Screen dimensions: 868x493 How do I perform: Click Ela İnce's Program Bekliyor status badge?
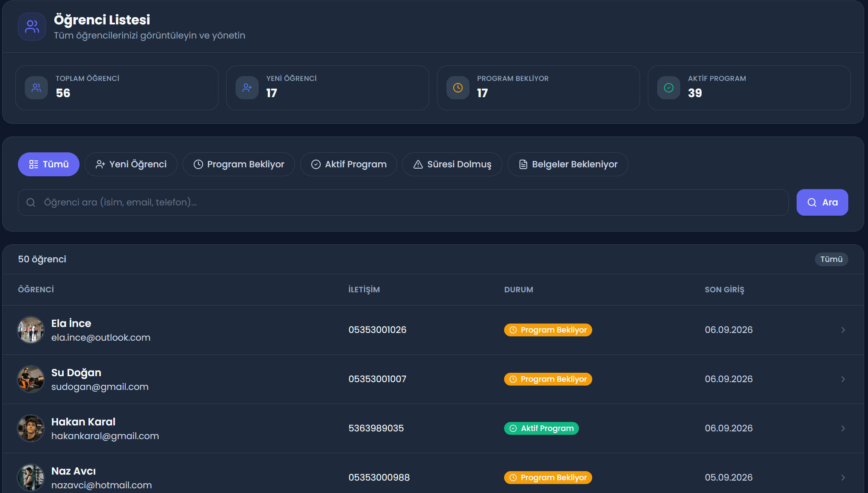(548, 330)
